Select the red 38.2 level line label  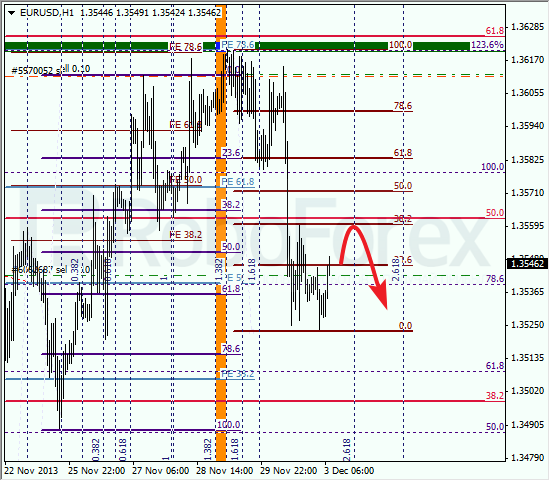click(495, 396)
